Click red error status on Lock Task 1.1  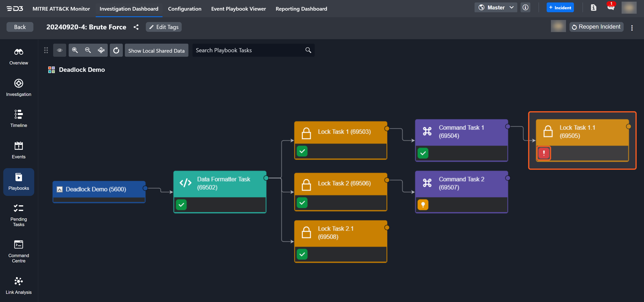tap(544, 153)
